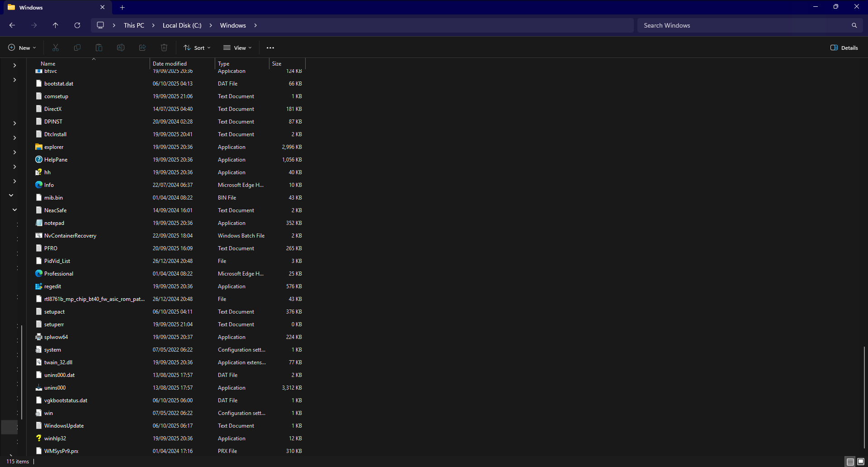The image size is (868, 467).
Task: Select the splwow64 printer icon
Action: tap(39, 337)
